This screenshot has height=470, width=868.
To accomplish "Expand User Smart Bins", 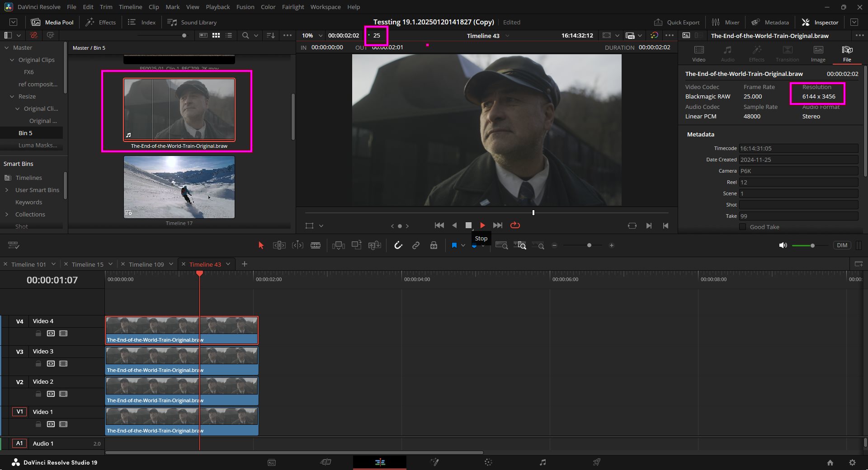I will (7, 190).
